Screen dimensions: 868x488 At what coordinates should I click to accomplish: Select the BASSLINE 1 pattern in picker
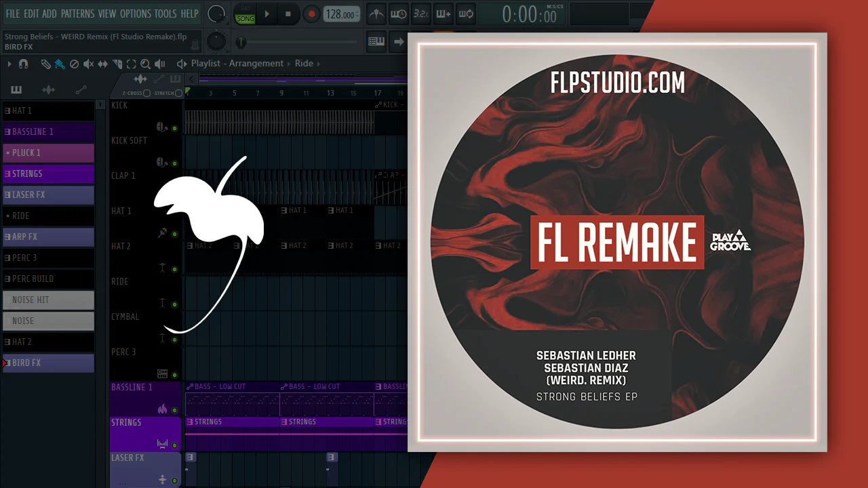[48, 131]
